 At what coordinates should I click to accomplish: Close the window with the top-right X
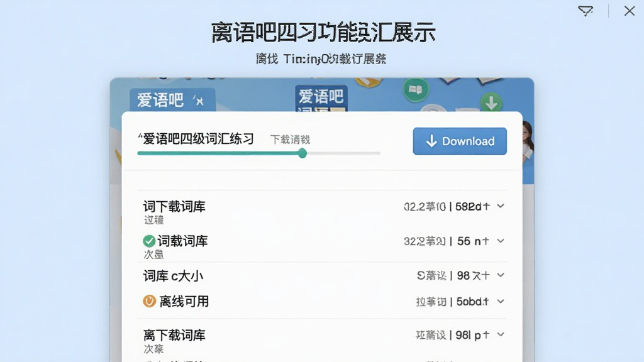[x=629, y=11]
